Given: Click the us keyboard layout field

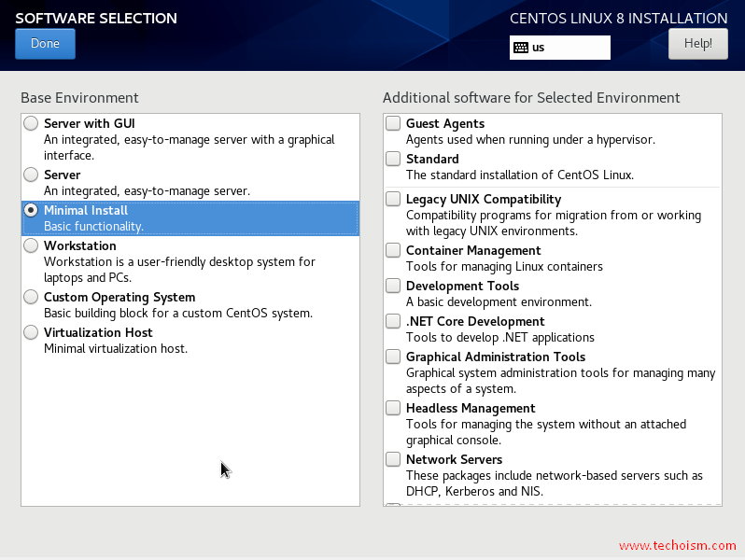Looking at the screenshot, I should point(560,48).
